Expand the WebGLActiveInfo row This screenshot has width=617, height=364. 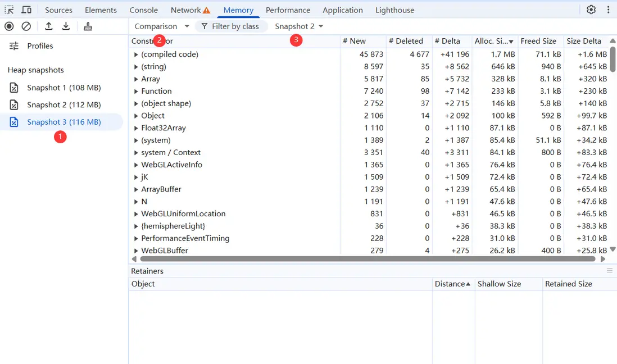[x=136, y=165]
